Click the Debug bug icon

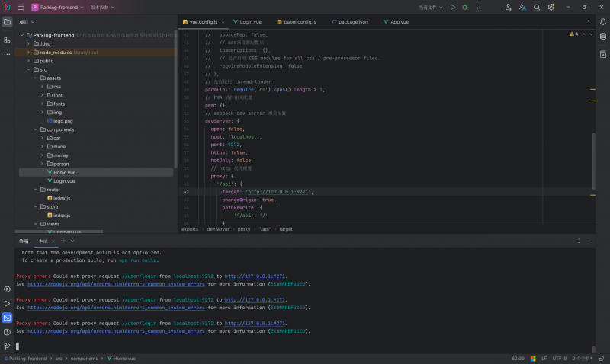tap(464, 7)
